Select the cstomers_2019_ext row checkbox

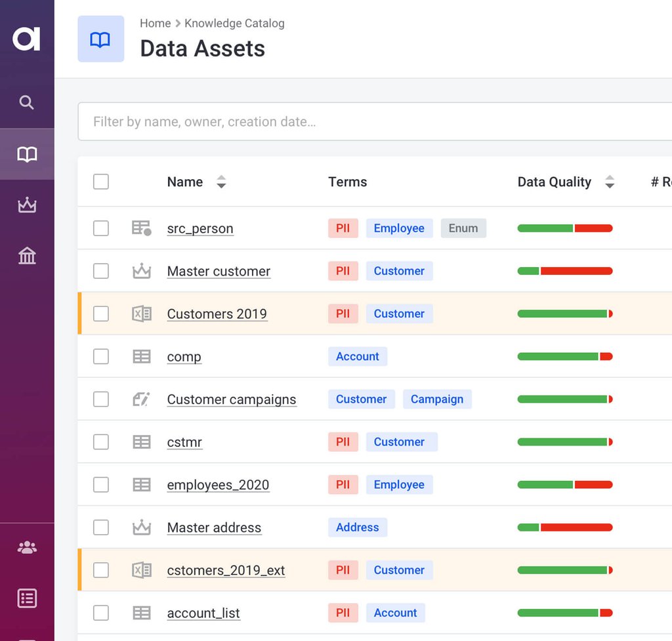click(x=100, y=570)
